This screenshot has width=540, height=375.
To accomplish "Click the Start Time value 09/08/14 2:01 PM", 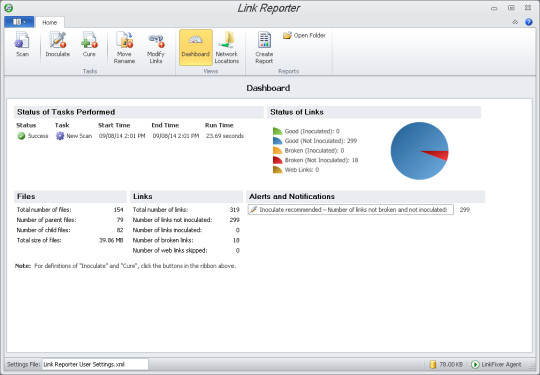I will [122, 136].
